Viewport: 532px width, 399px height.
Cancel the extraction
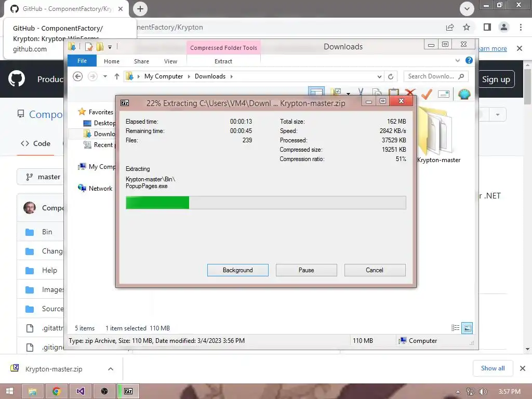click(375, 270)
